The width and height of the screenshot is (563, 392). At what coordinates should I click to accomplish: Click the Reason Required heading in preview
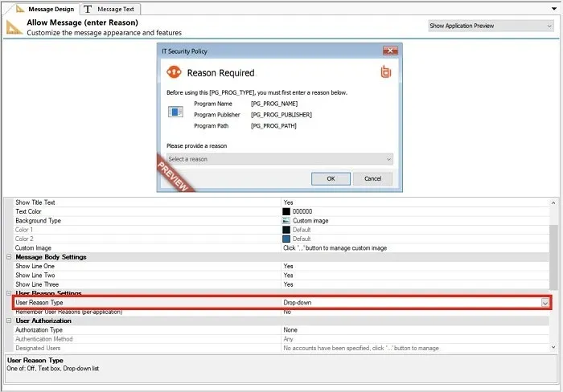pyautogui.click(x=220, y=73)
